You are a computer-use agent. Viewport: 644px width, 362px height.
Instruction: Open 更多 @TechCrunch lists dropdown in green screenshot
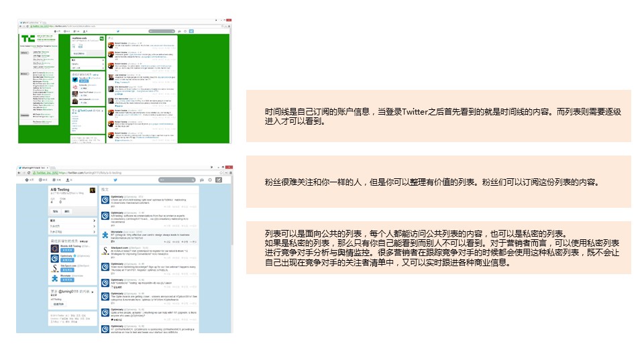[102, 111]
